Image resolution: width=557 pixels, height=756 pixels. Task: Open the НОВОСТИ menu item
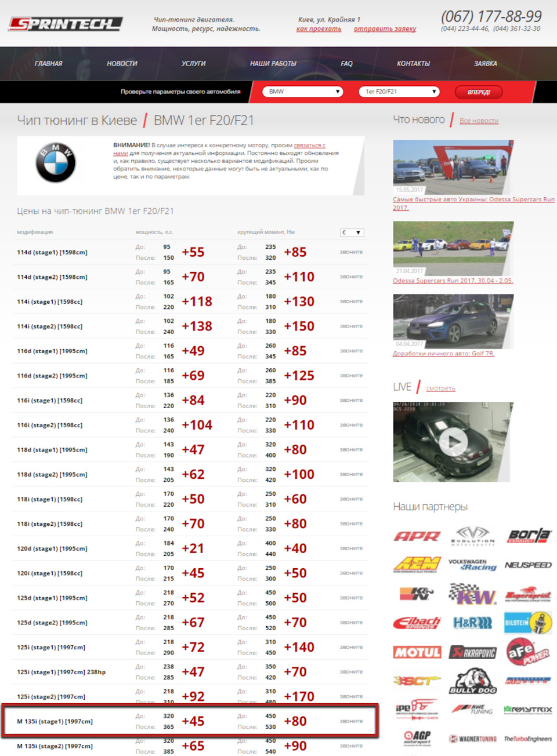tap(122, 64)
